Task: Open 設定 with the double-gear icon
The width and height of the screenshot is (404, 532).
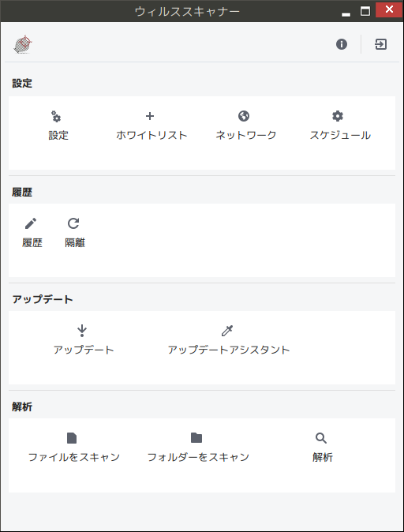Action: (56, 116)
